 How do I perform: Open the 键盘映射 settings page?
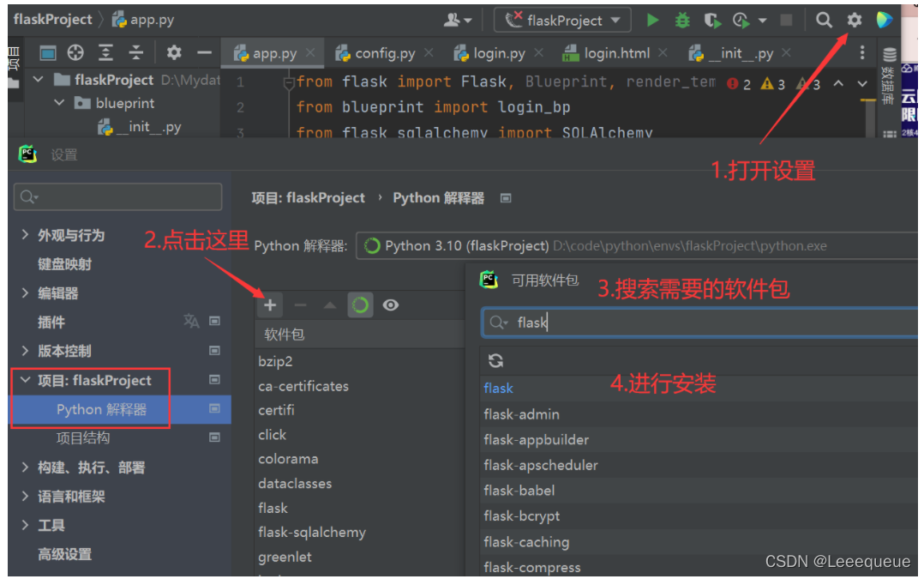click(x=65, y=264)
